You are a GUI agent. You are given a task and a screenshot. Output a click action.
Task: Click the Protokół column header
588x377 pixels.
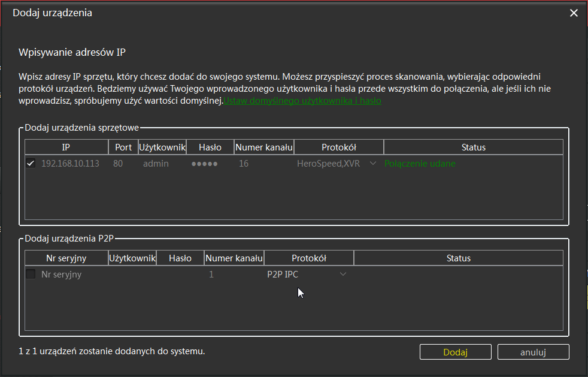[339, 147]
